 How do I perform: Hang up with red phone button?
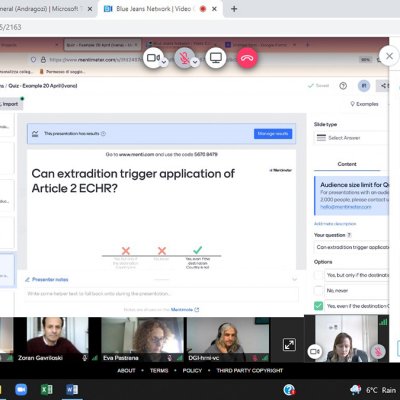point(247,58)
